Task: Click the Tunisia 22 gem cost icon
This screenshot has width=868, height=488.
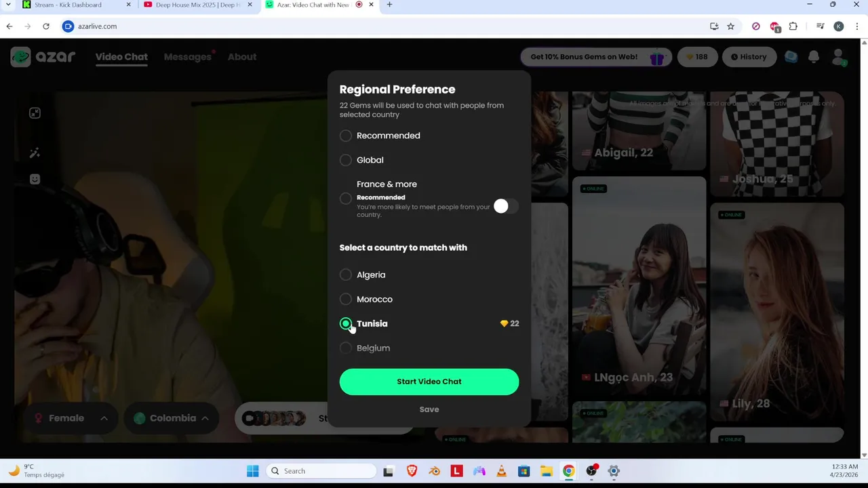Action: coord(504,323)
